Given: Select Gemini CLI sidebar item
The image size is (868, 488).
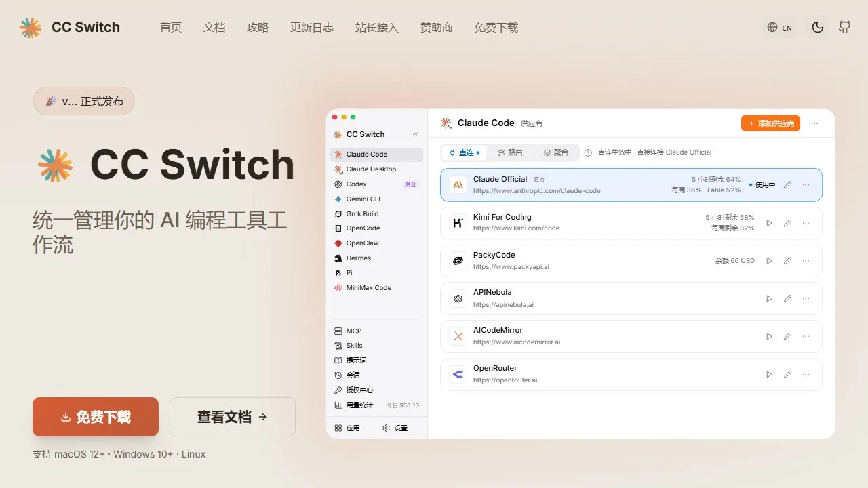Looking at the screenshot, I should pos(377,199).
